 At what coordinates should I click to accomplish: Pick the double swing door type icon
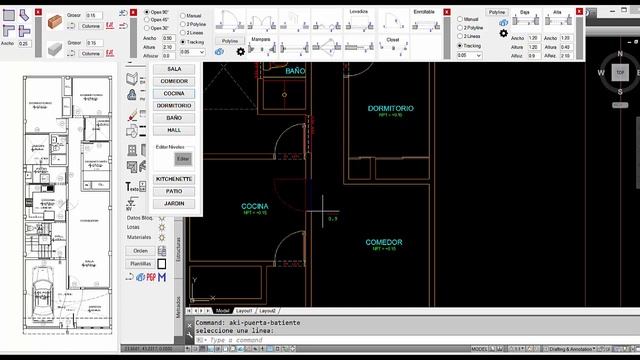pyautogui.click(x=262, y=21)
